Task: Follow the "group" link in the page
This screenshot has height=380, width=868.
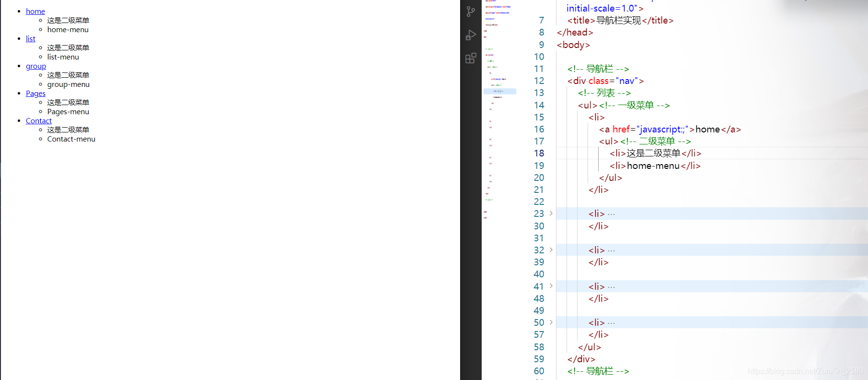Action: pyautogui.click(x=36, y=66)
